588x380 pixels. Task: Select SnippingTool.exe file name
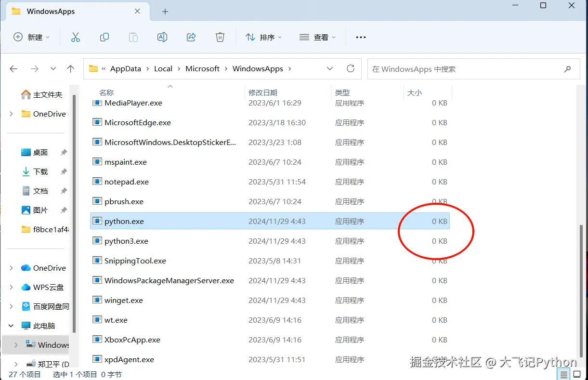pos(135,261)
